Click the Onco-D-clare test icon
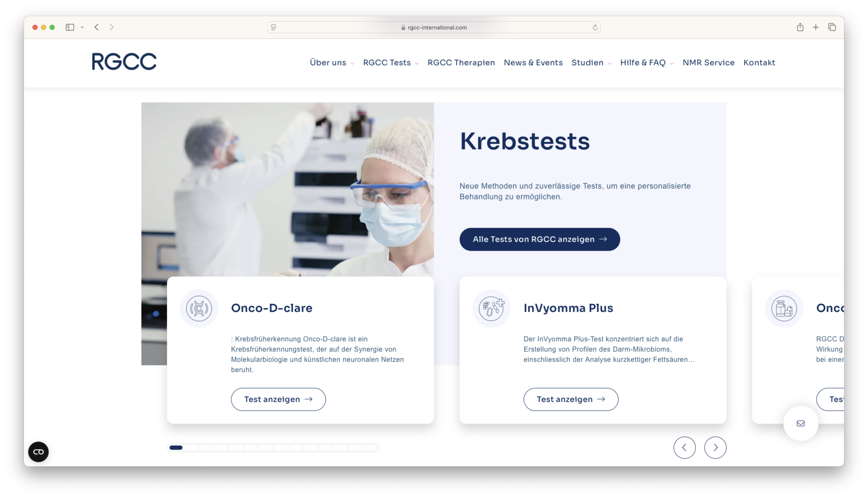Viewport: 868px width, 498px height. 199,309
